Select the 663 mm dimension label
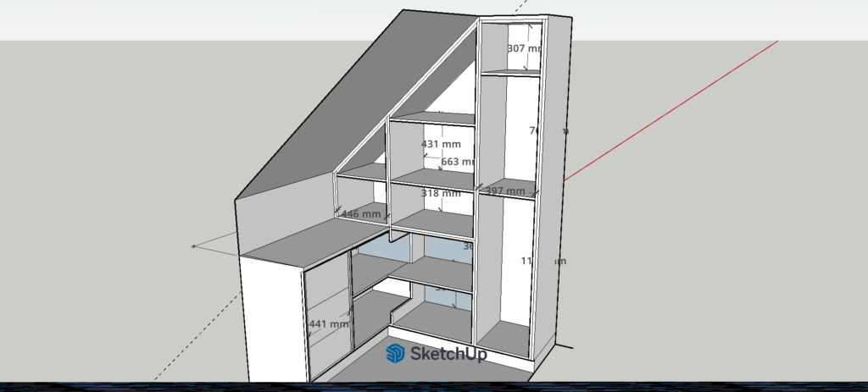 [x=456, y=162]
